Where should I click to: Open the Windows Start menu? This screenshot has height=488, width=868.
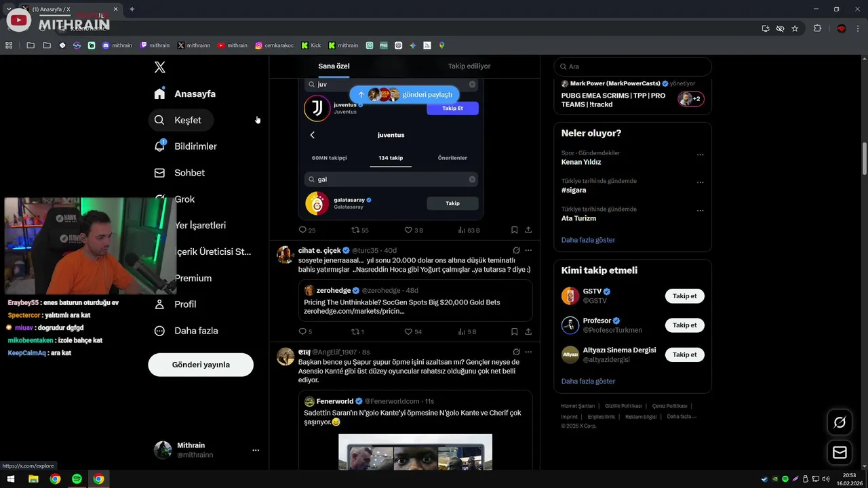pyautogui.click(x=12, y=479)
